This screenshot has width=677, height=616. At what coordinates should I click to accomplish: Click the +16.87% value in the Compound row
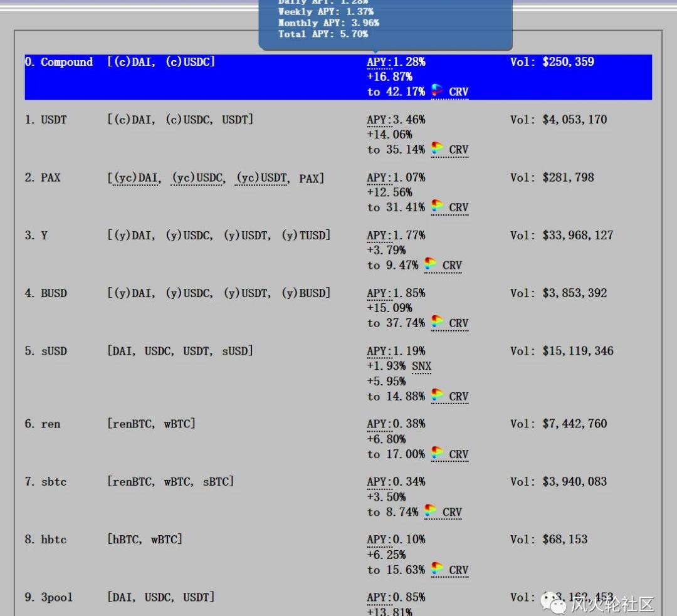389,77
